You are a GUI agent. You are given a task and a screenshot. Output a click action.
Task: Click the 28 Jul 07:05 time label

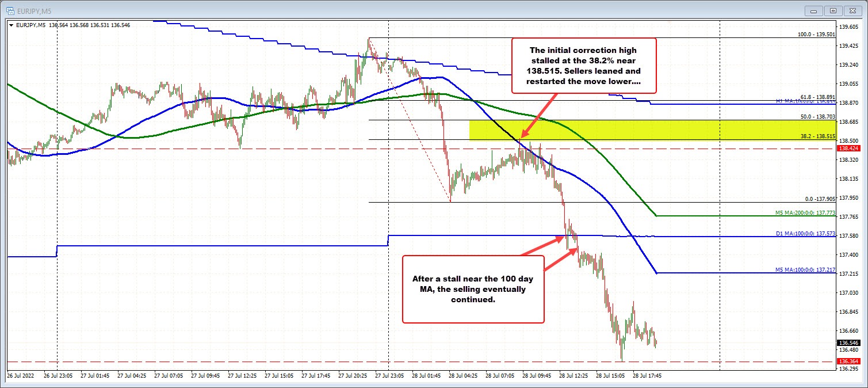point(501,375)
